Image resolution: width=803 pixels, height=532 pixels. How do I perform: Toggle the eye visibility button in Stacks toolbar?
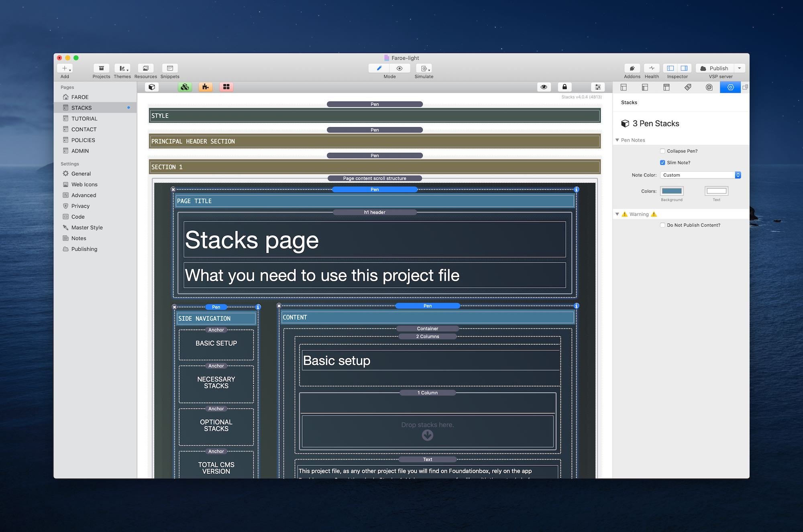tap(544, 87)
